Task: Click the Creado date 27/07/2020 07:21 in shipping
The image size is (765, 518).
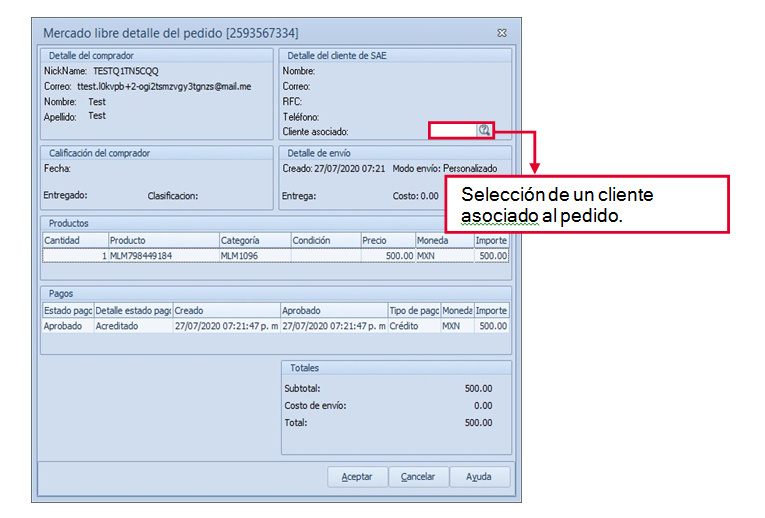Action: tap(349, 169)
